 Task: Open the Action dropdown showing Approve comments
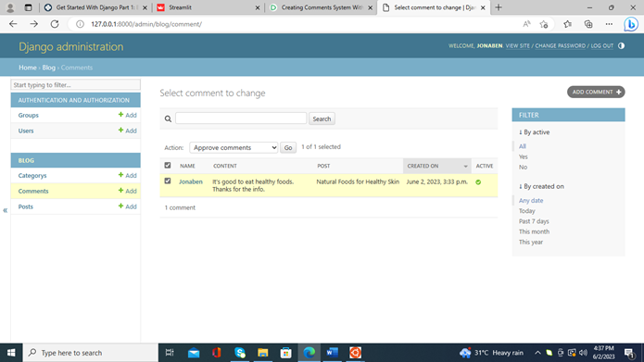pyautogui.click(x=234, y=148)
